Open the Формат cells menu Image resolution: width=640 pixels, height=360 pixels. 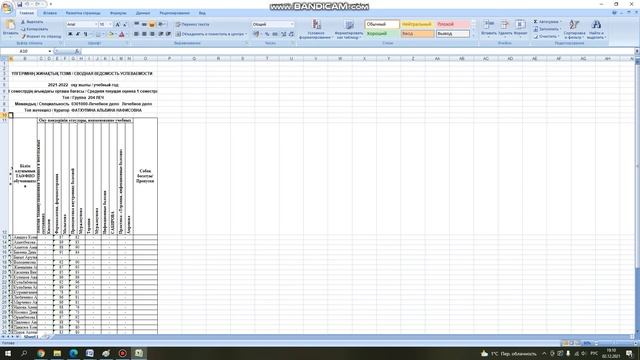[x=520, y=28]
